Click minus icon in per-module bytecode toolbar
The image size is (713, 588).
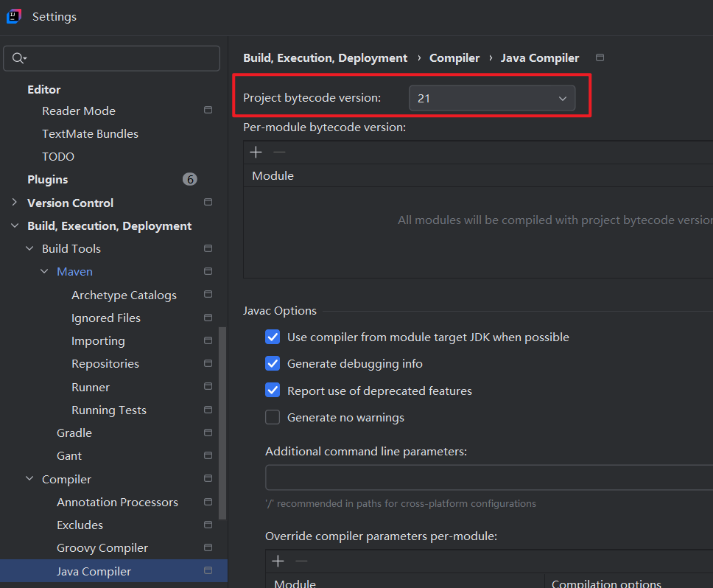tap(279, 152)
